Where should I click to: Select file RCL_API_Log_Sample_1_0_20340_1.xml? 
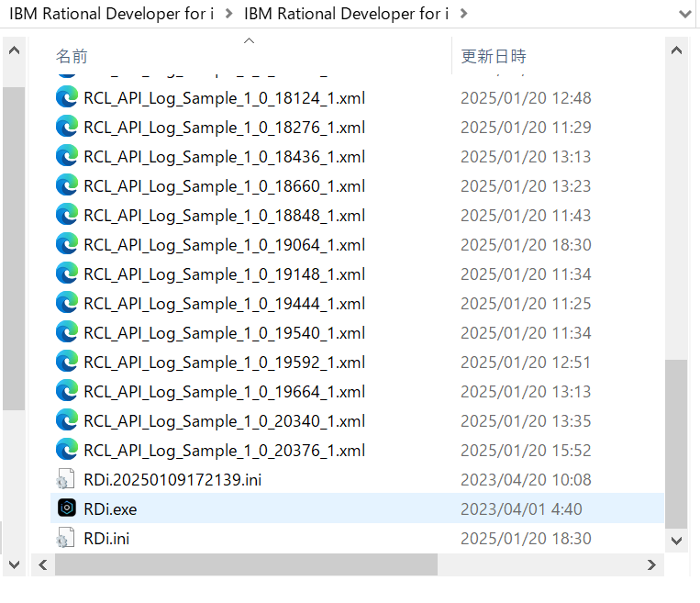point(225,421)
